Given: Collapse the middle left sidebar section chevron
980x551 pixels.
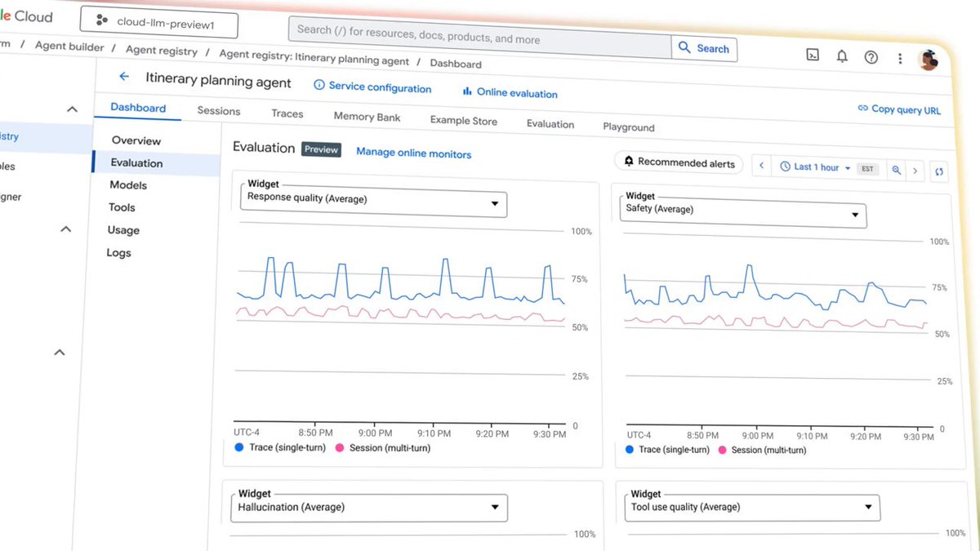Looking at the screenshot, I should (66, 230).
